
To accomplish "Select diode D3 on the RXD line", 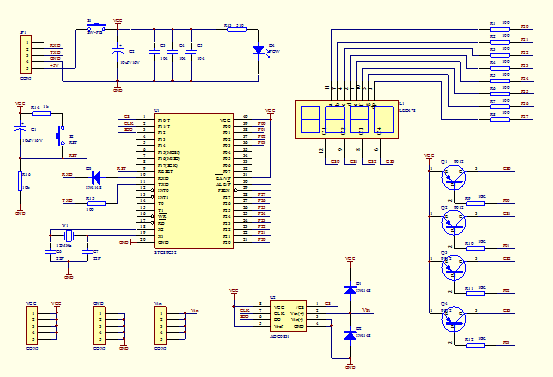I will (x=96, y=177).
